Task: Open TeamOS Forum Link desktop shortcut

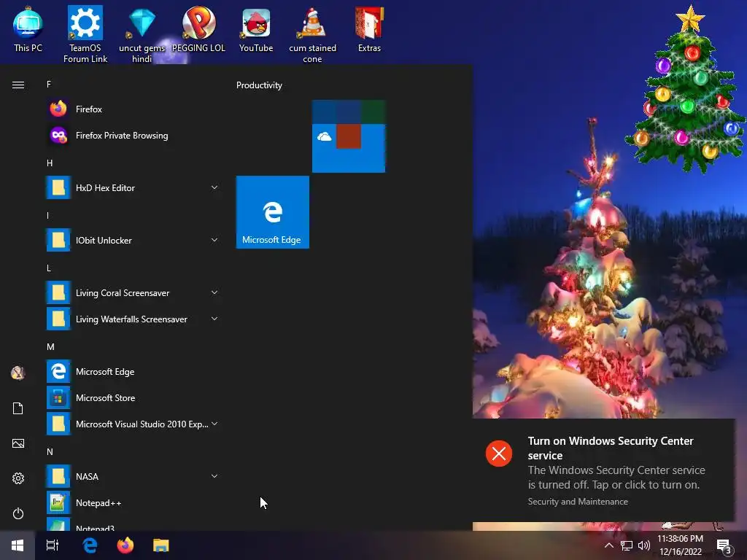Action: (x=85, y=34)
